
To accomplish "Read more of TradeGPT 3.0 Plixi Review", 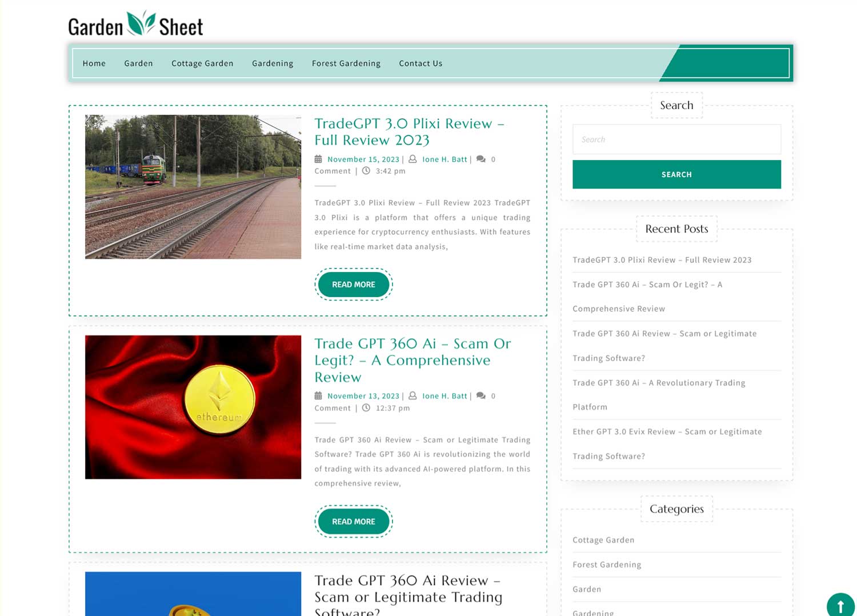I will (354, 285).
